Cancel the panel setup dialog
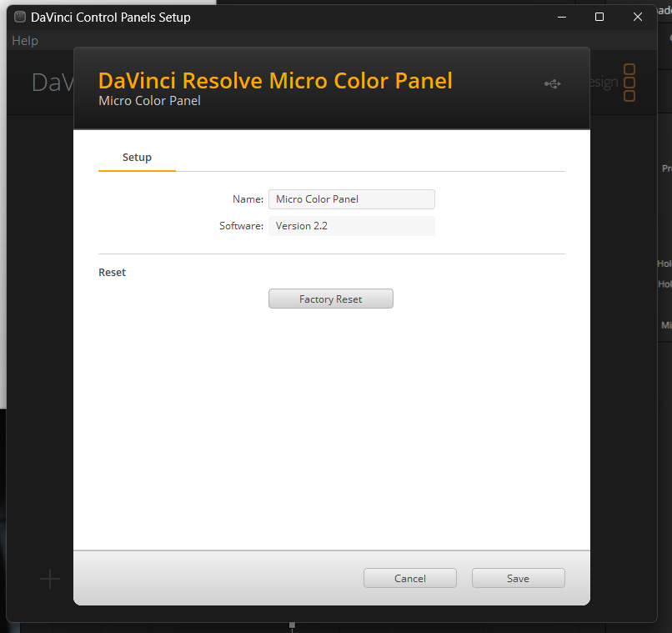Viewport: 672px width, 633px height. (x=409, y=578)
